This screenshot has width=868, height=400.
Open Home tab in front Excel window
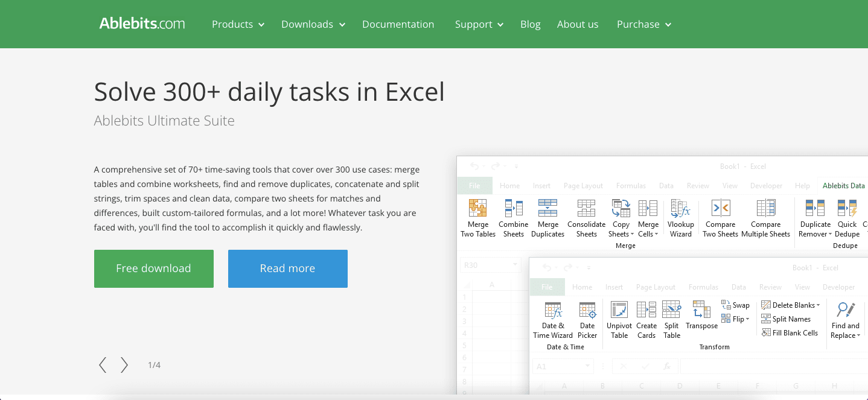click(x=582, y=287)
